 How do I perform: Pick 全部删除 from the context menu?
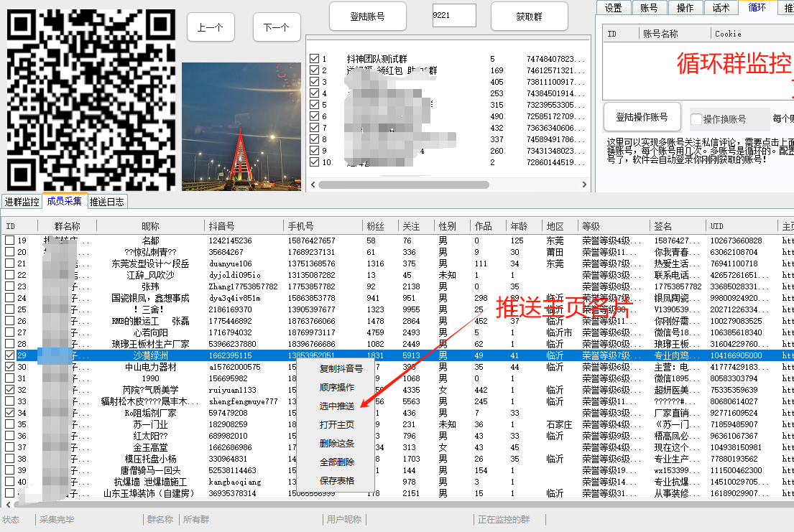coord(336,462)
